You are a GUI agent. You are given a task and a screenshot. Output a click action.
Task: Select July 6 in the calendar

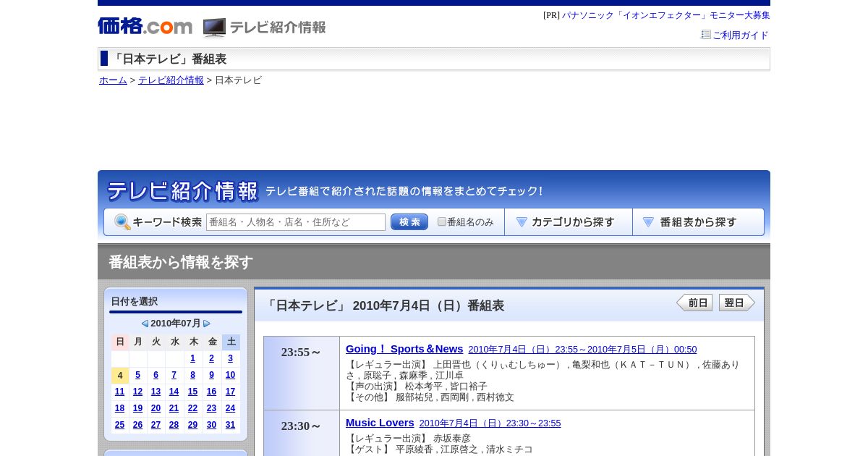[x=156, y=375]
